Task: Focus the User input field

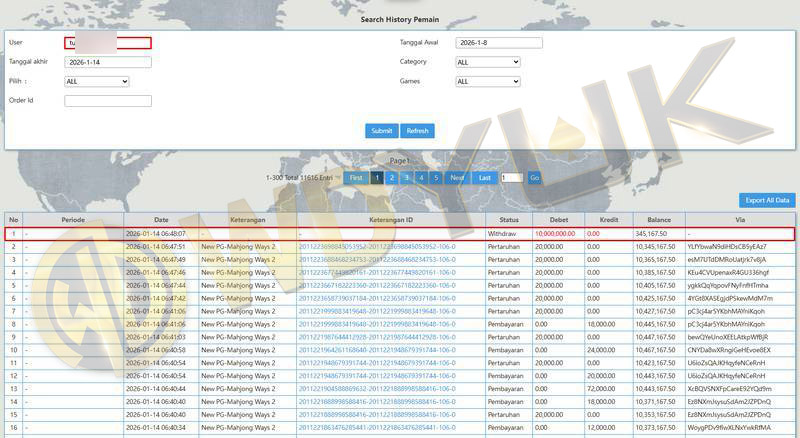Action: coord(107,43)
